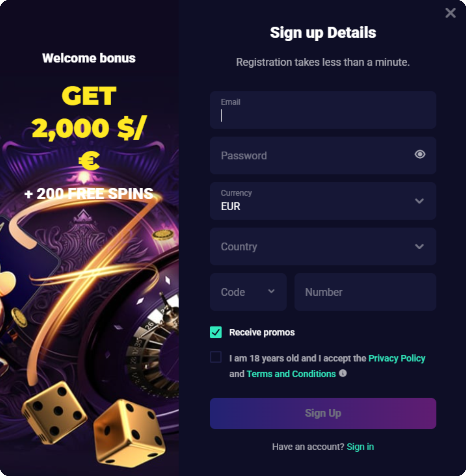Close the sign up dialog
This screenshot has width=466, height=476.
[x=450, y=13]
